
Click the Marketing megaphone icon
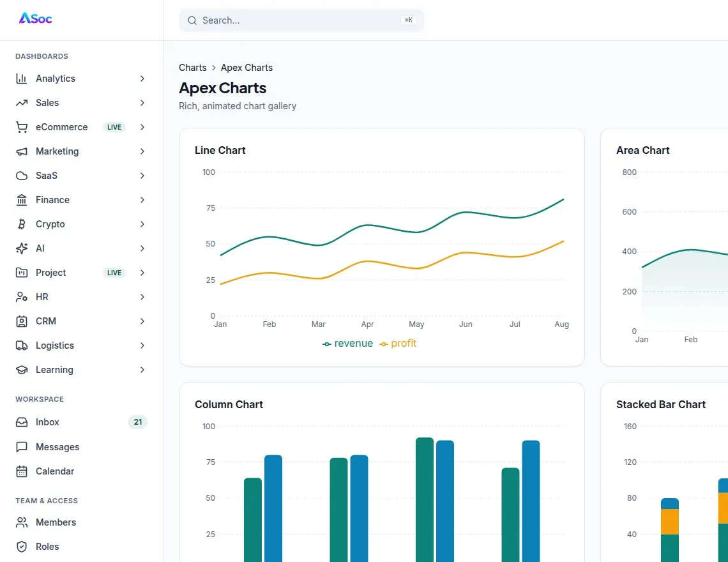click(21, 151)
